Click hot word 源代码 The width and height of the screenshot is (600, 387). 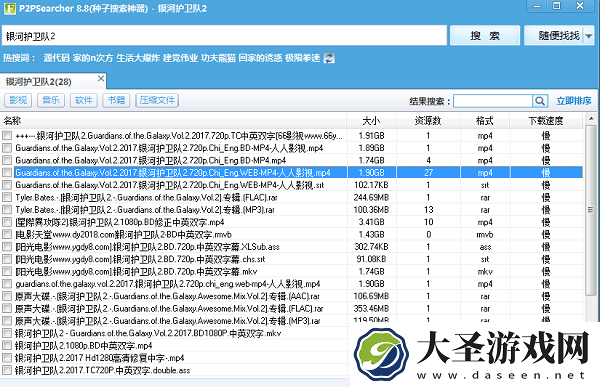[x=56, y=58]
